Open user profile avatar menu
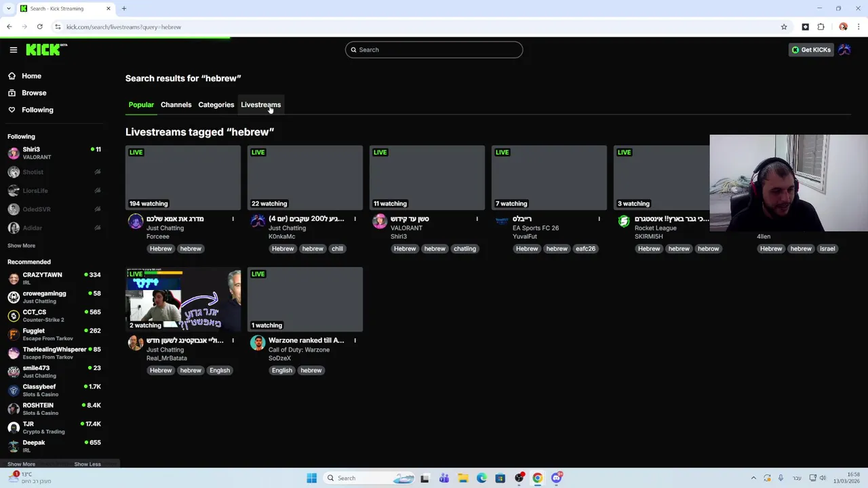 click(845, 49)
